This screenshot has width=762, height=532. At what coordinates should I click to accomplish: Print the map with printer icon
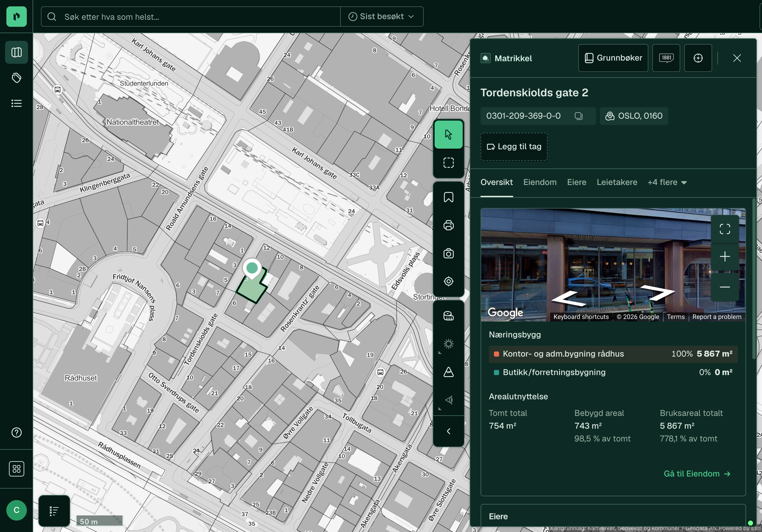[448, 225]
